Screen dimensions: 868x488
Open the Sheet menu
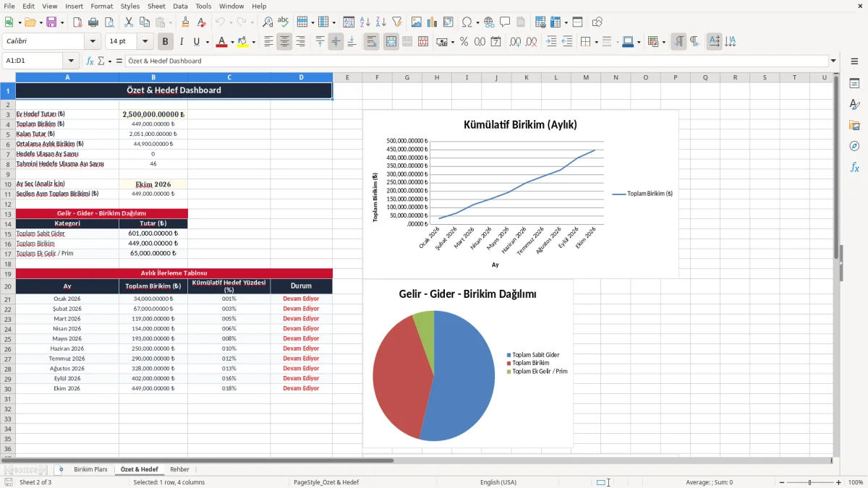[x=156, y=6]
